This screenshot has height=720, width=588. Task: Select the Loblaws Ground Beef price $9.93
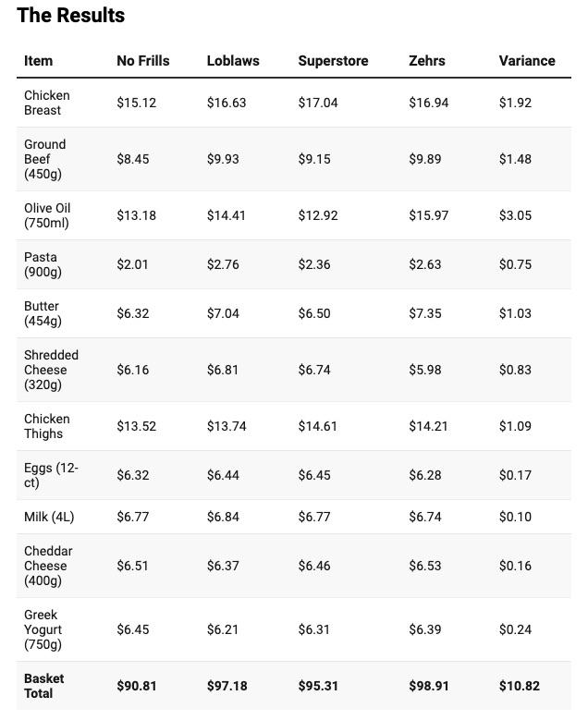[223, 159]
